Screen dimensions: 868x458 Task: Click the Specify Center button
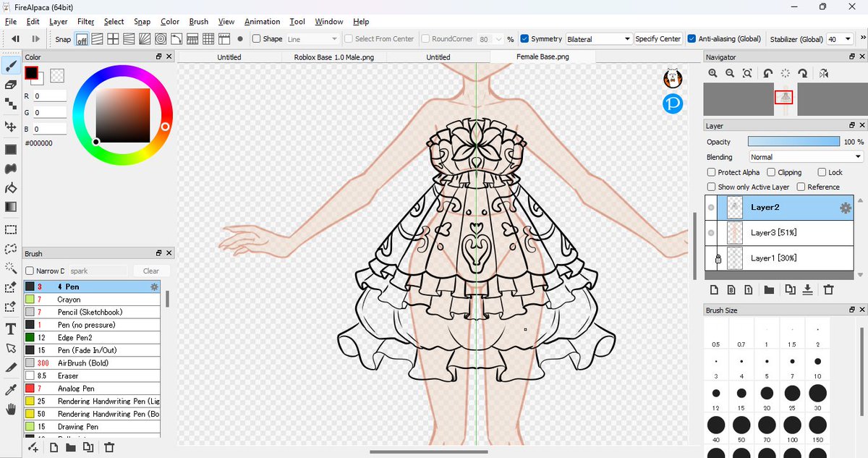(658, 39)
